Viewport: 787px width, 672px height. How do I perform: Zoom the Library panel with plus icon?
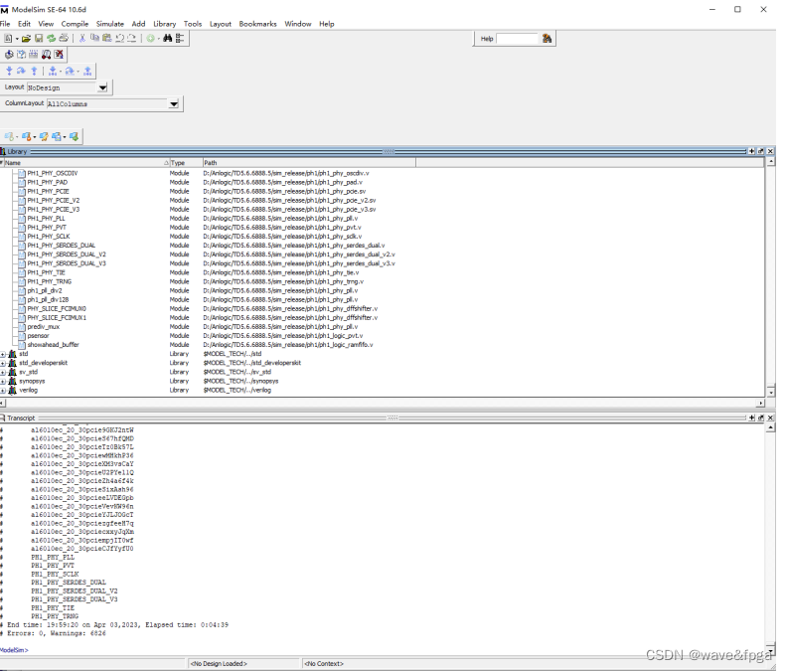752,151
